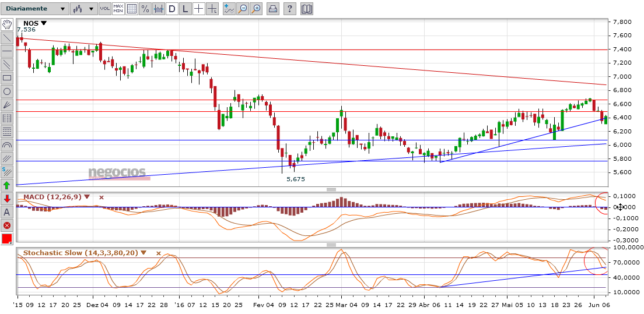Toggle the chart grid lines
The width and height of the screenshot is (644, 314).
tap(132, 9)
